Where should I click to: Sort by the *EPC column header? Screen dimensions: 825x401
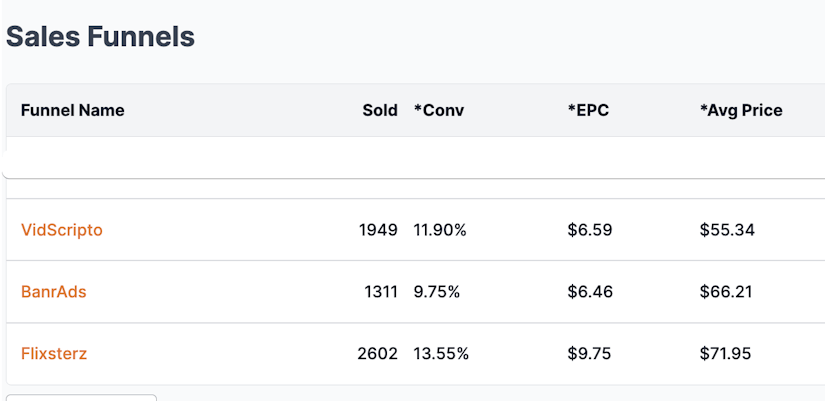(588, 110)
